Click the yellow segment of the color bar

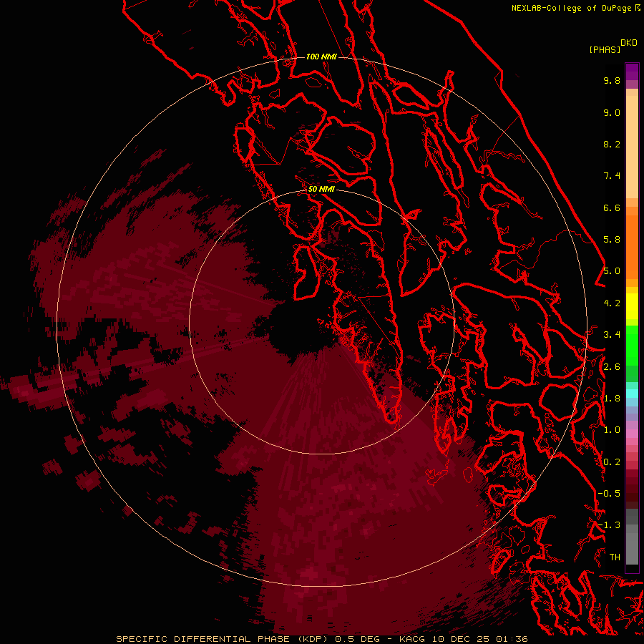(x=632, y=306)
